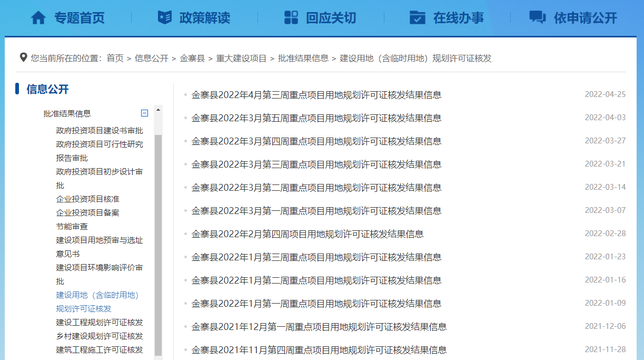The width and height of the screenshot is (644, 360).
Task: Select 政府投资项目建议书审批 in sidebar
Action: [x=100, y=130]
